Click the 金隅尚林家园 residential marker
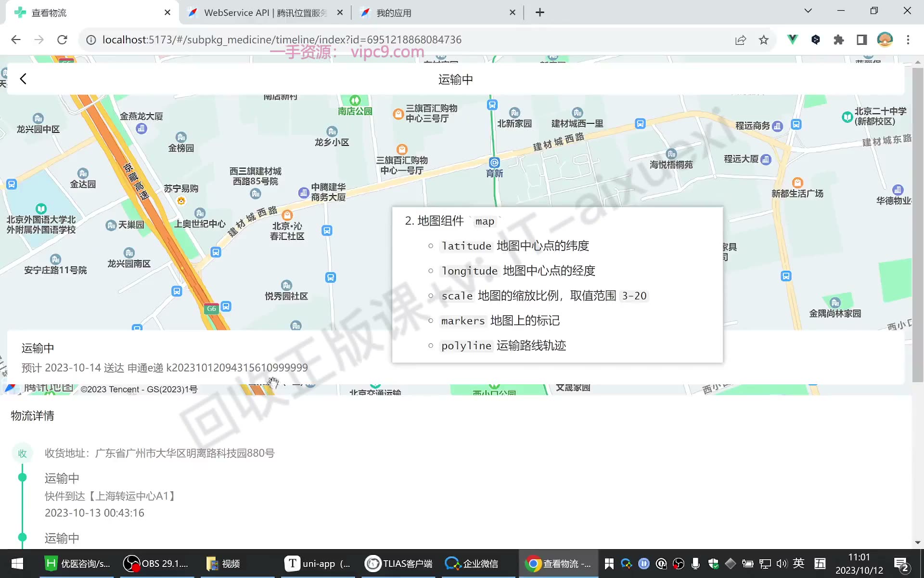The height and width of the screenshot is (578, 924). [835, 302]
